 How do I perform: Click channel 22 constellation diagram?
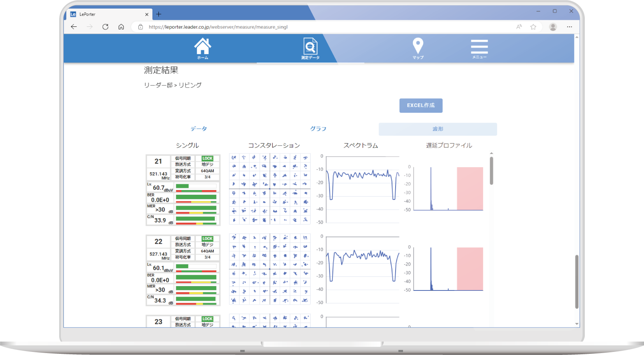269,269
